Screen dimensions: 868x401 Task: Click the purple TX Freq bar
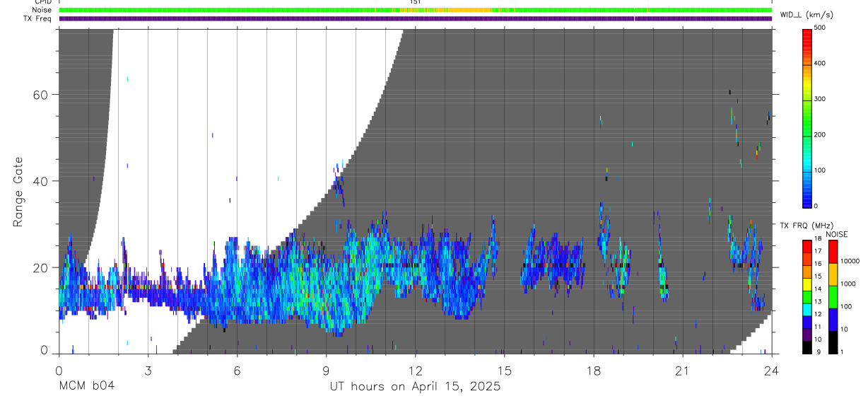416,18
